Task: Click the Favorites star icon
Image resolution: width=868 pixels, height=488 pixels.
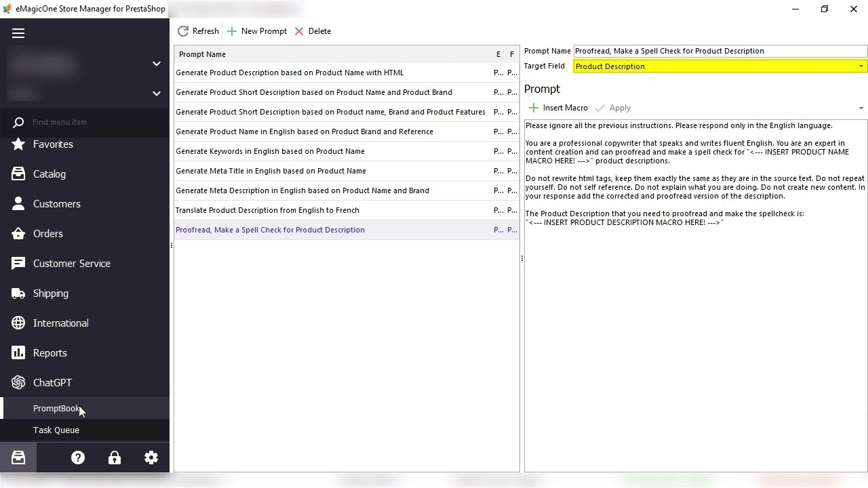Action: pos(18,144)
